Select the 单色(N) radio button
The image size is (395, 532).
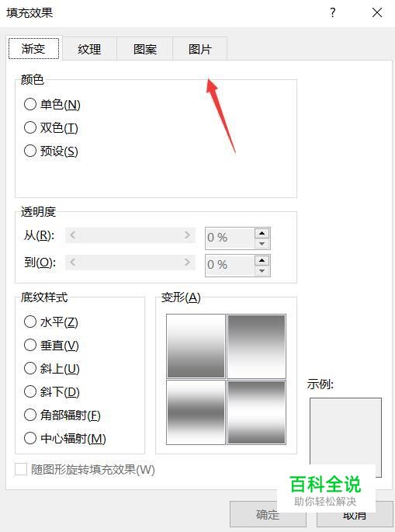tap(30, 104)
